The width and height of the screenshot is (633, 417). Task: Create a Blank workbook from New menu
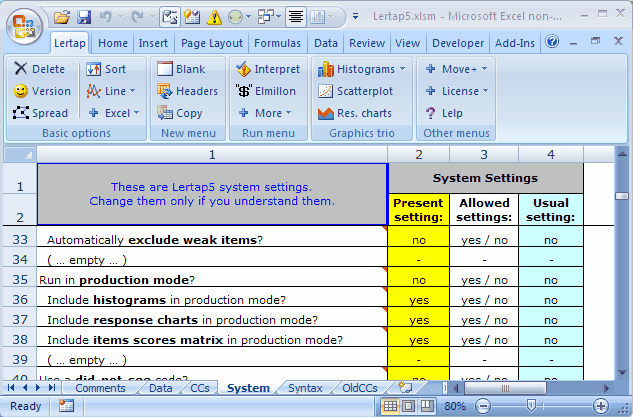(x=181, y=69)
